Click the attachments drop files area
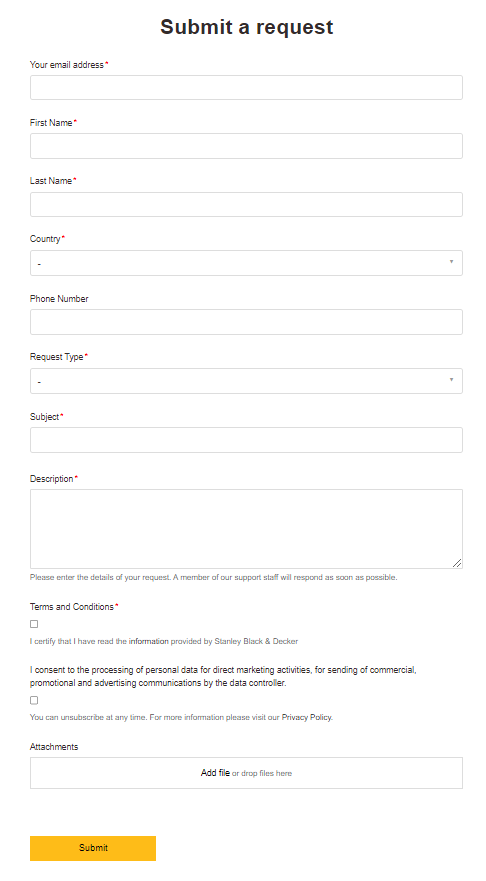This screenshot has width=486, height=881. [246, 773]
